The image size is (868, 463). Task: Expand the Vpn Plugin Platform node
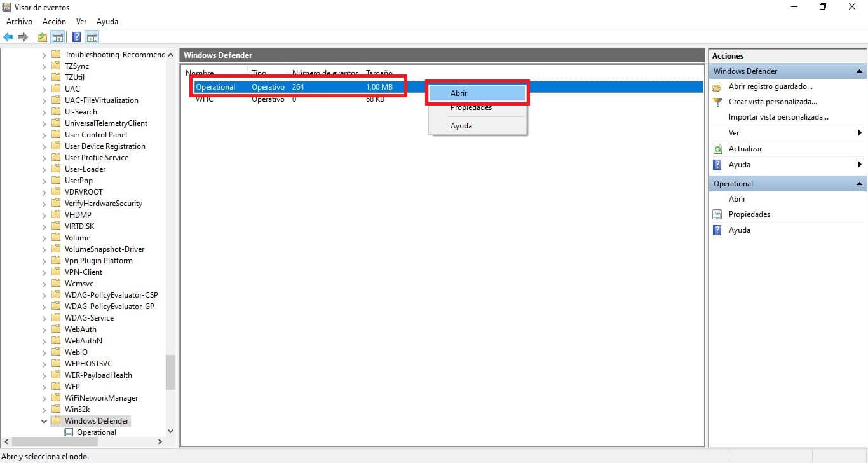(x=44, y=261)
